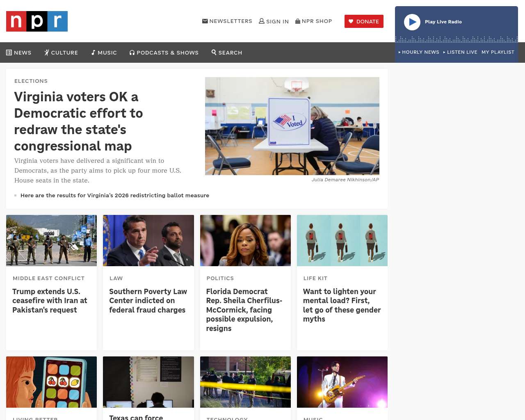Click the Donate heart button
The height and width of the screenshot is (420, 525).
364,21
